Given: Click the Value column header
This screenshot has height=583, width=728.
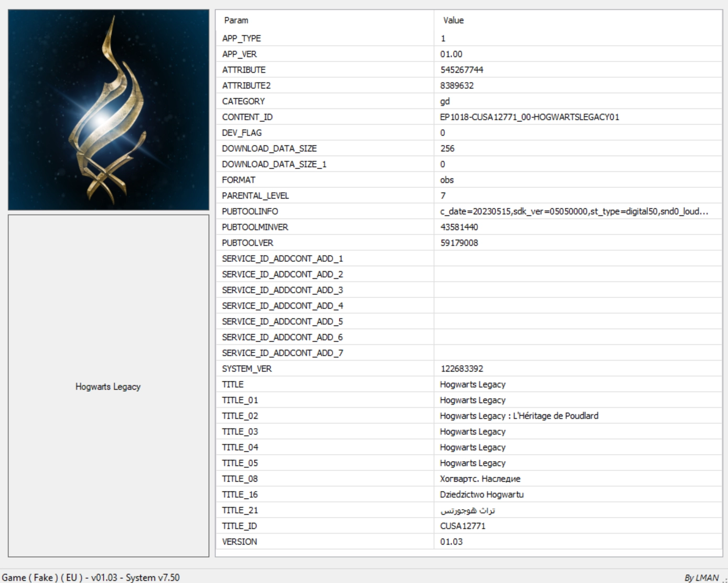Looking at the screenshot, I should click(x=453, y=20).
